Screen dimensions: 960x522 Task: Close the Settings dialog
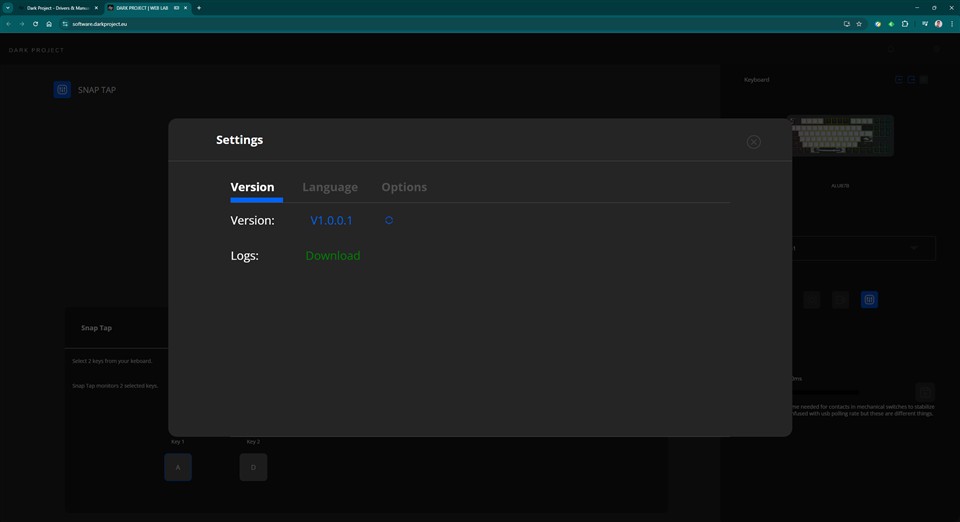[x=753, y=142]
